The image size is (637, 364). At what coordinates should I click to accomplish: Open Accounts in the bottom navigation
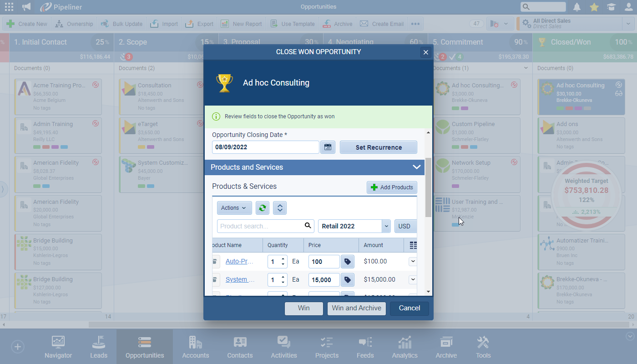click(196, 347)
